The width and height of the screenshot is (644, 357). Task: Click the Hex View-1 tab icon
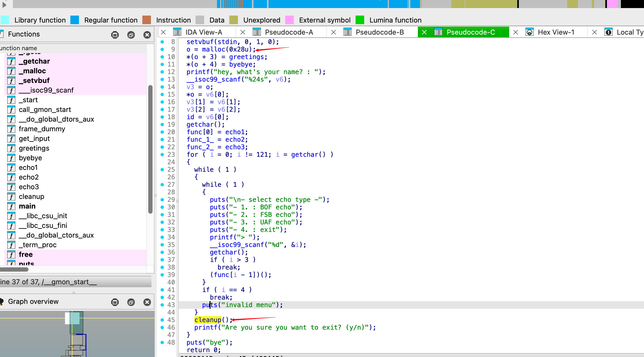click(x=529, y=32)
